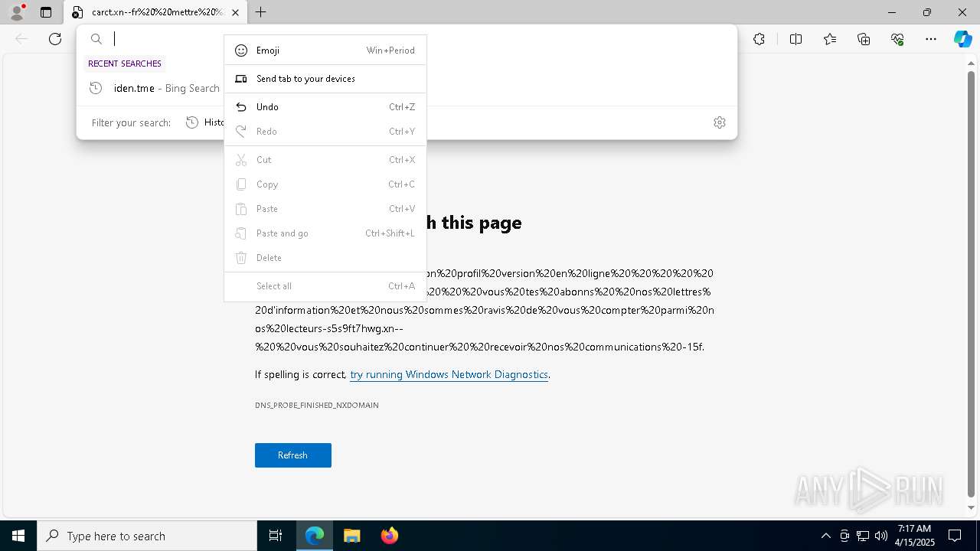Open Browser essentials heart icon
The height and width of the screenshot is (551, 980).
click(x=897, y=39)
